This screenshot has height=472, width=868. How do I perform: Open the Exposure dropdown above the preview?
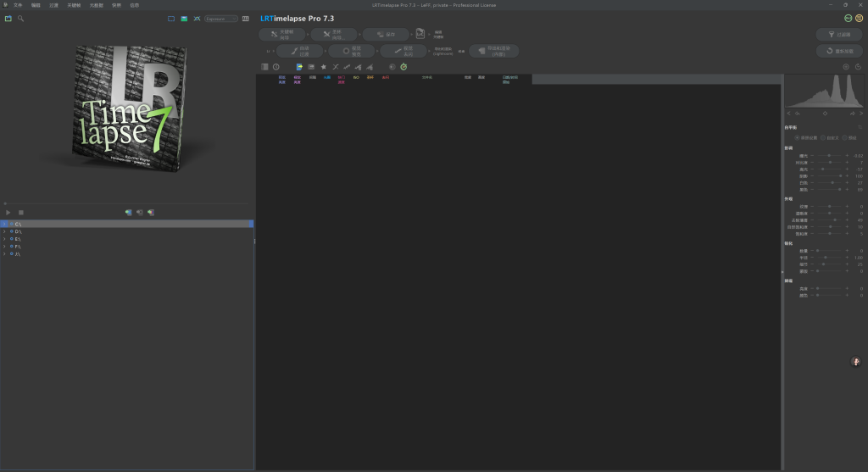pyautogui.click(x=221, y=18)
